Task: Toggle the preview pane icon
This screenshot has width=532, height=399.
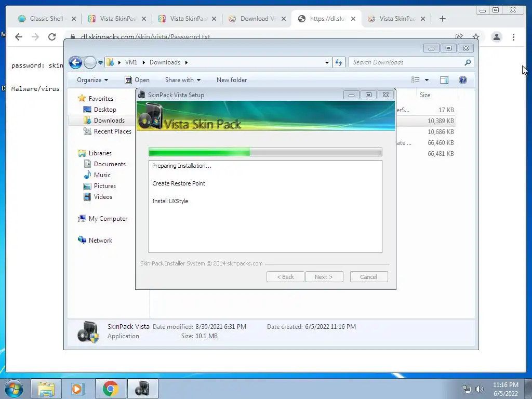Action: (x=444, y=80)
